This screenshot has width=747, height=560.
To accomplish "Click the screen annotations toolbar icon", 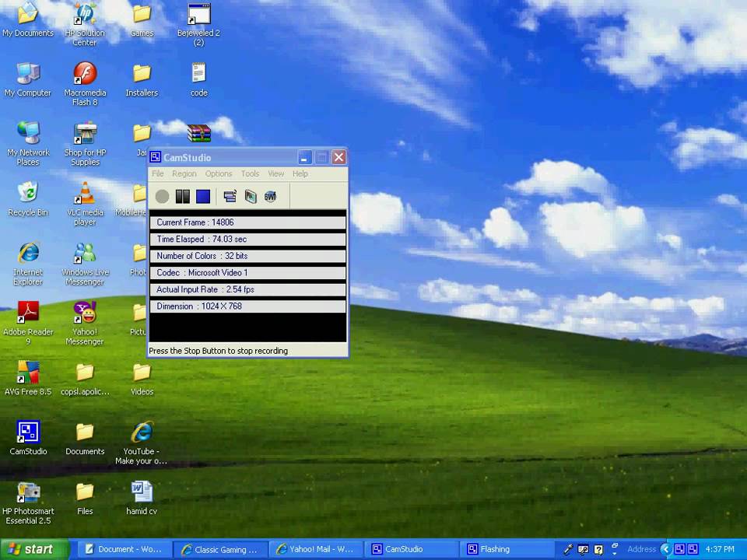I will 251,196.
